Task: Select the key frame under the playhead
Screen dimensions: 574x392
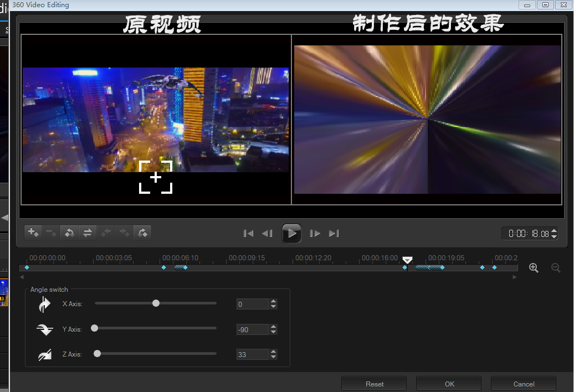Action: tap(404, 267)
